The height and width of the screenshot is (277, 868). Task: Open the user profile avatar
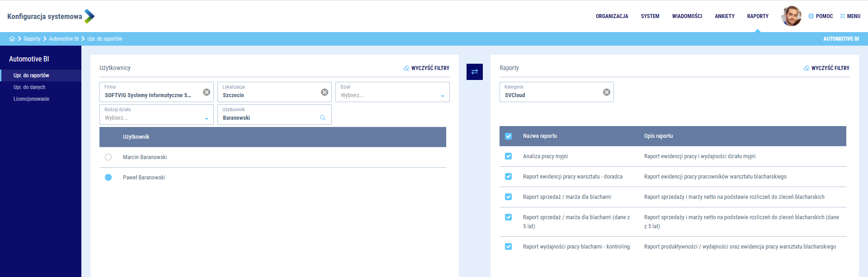[791, 16]
